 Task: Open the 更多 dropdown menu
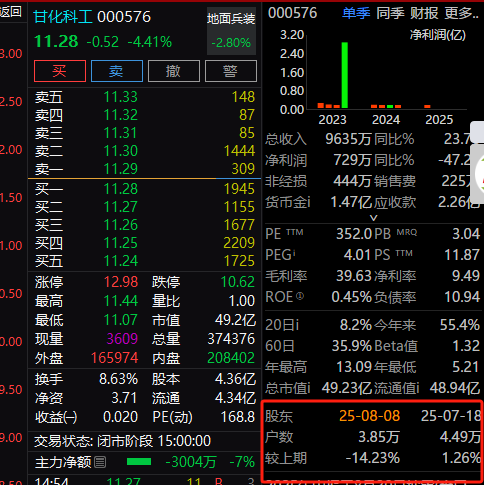pos(461,13)
